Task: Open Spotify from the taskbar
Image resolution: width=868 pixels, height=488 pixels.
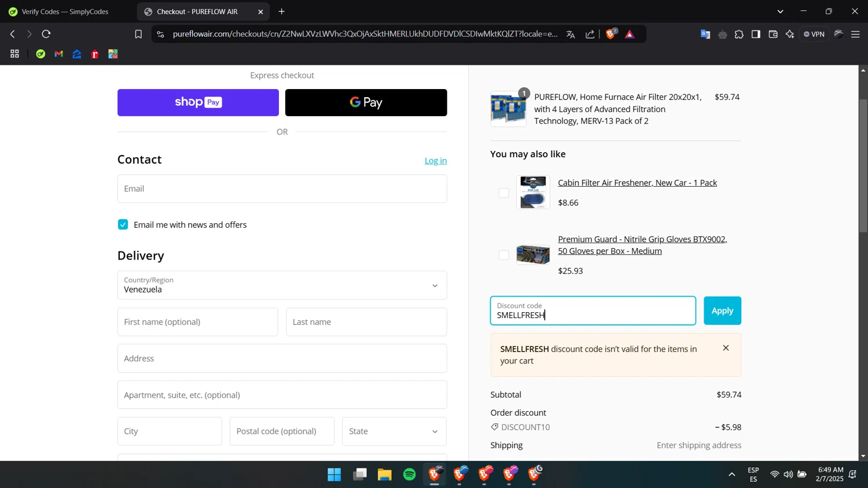Action: pyautogui.click(x=410, y=475)
